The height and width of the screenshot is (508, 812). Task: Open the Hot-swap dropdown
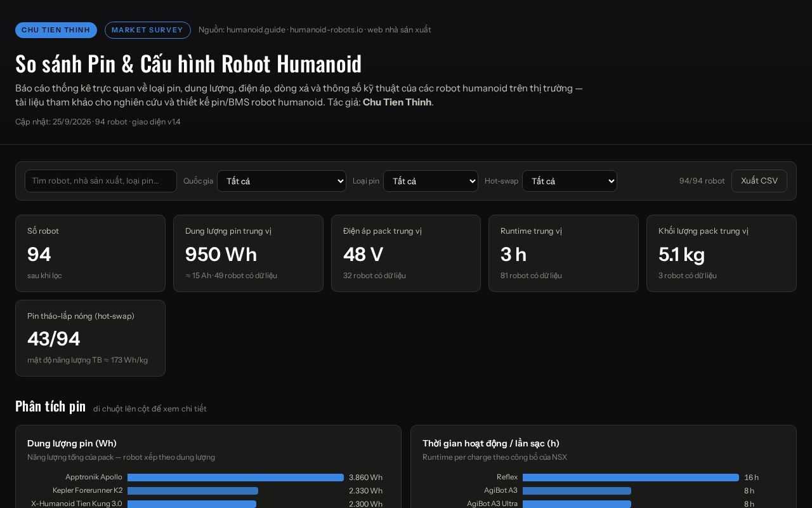570,181
